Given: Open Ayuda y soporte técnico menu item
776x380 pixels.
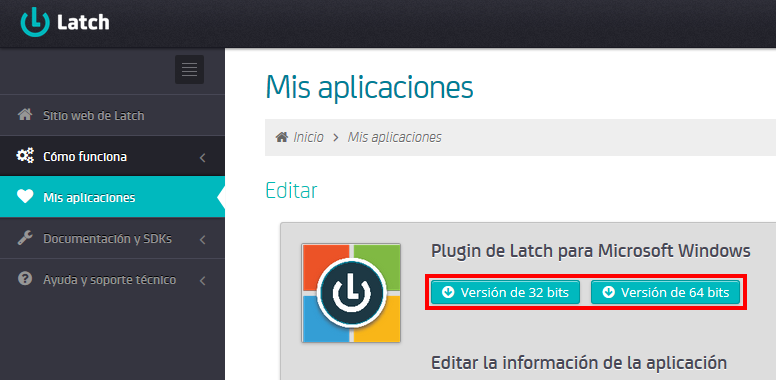Looking at the screenshot, I should pos(112,280).
